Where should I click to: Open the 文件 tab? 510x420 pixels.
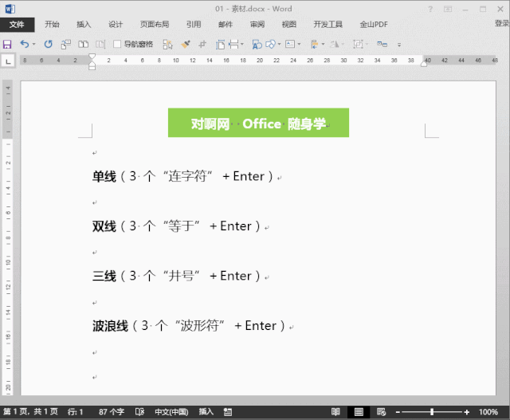(17, 25)
